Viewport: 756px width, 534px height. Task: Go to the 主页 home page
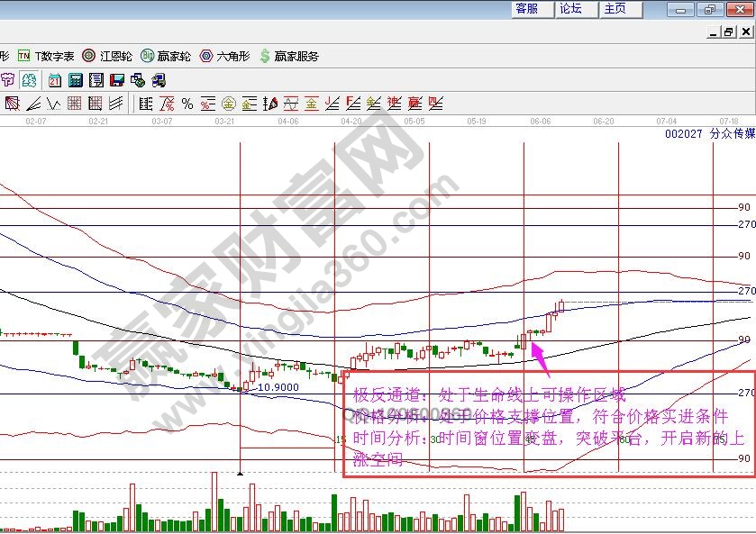pyautogui.click(x=615, y=9)
